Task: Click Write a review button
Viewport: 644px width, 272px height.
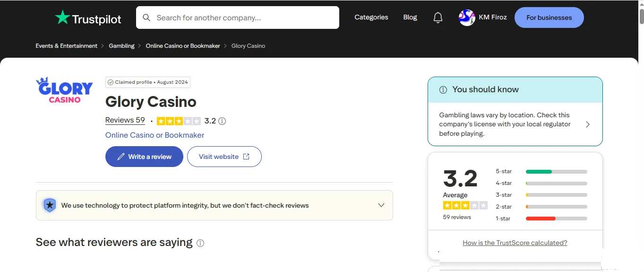Action: point(144,157)
